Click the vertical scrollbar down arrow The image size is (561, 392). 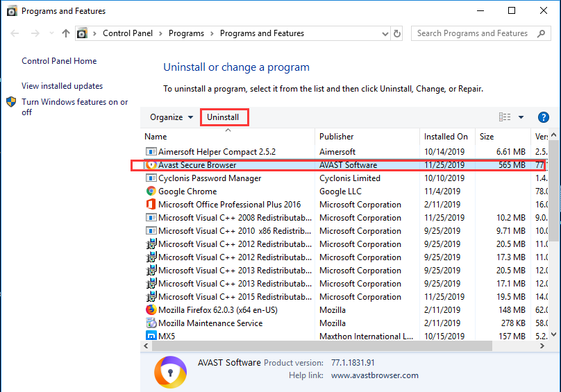[x=553, y=334]
